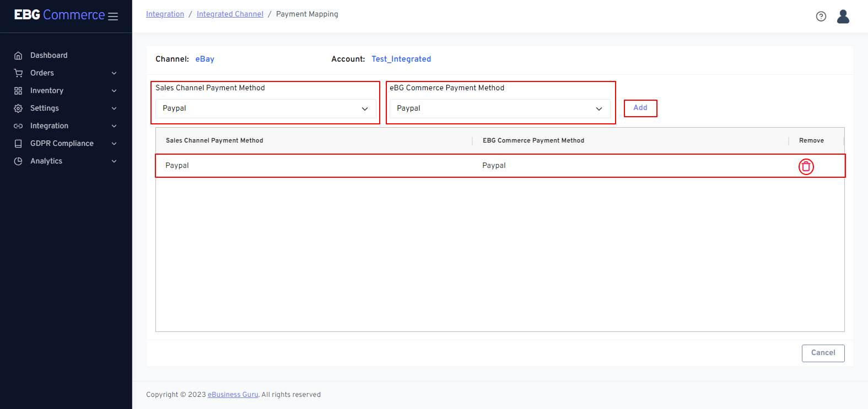868x409 pixels.
Task: Click the Settings gear icon
Action: 18,108
